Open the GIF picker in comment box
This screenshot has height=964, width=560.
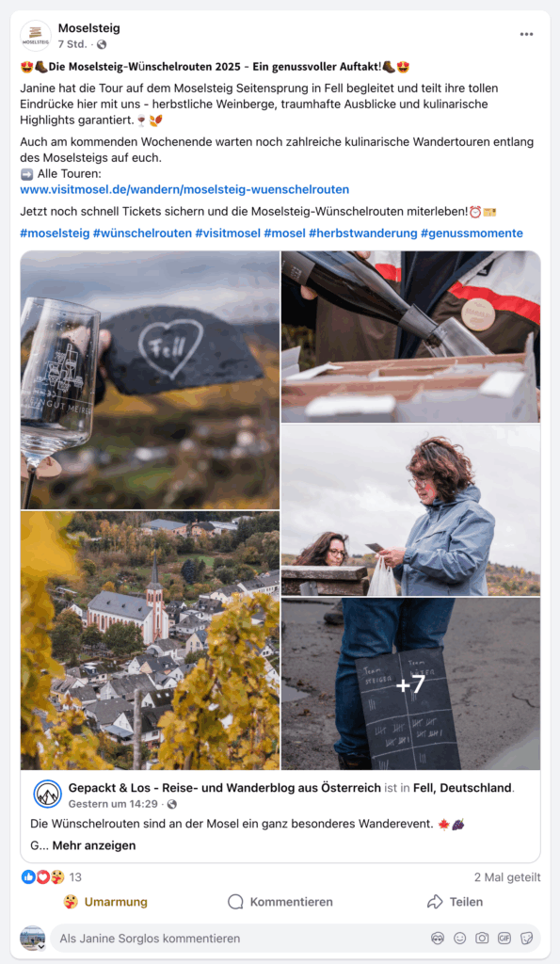(504, 939)
